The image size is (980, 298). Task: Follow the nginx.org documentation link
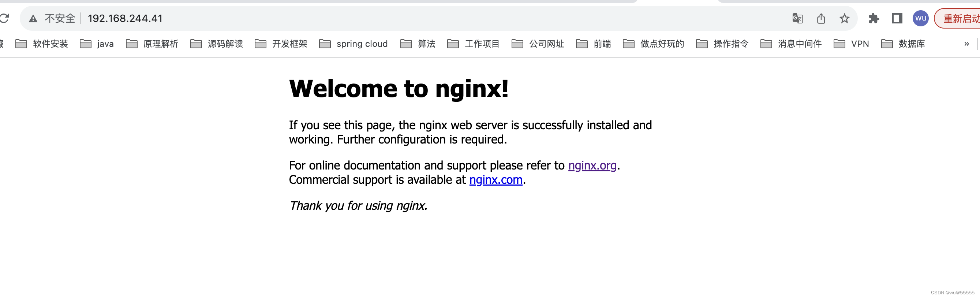tap(592, 165)
